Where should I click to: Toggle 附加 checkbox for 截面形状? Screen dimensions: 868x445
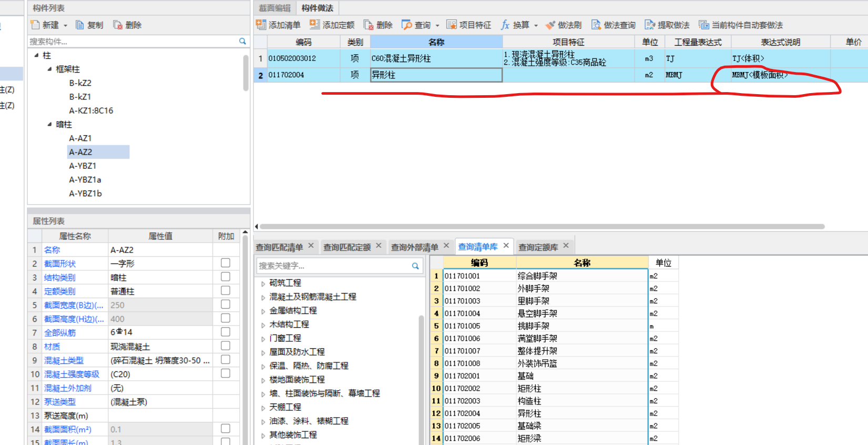226,263
